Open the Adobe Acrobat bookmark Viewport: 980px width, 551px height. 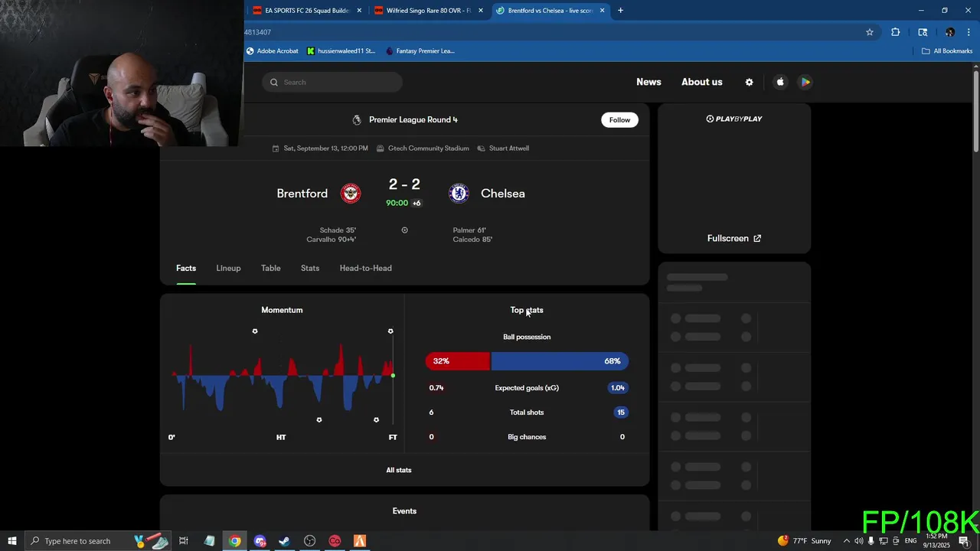click(272, 51)
